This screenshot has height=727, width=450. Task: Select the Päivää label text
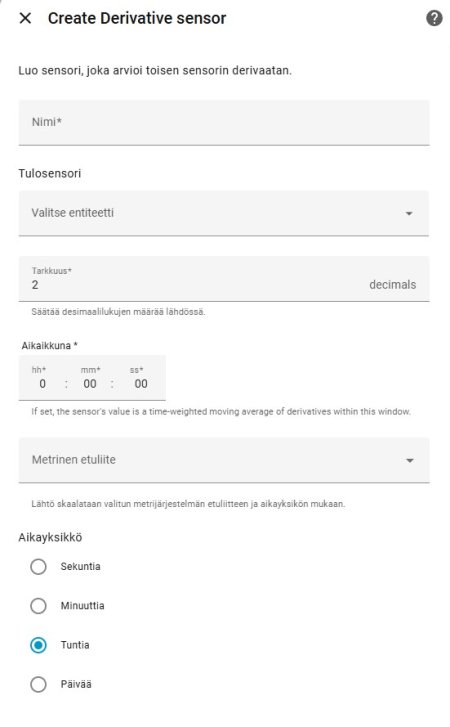76,684
